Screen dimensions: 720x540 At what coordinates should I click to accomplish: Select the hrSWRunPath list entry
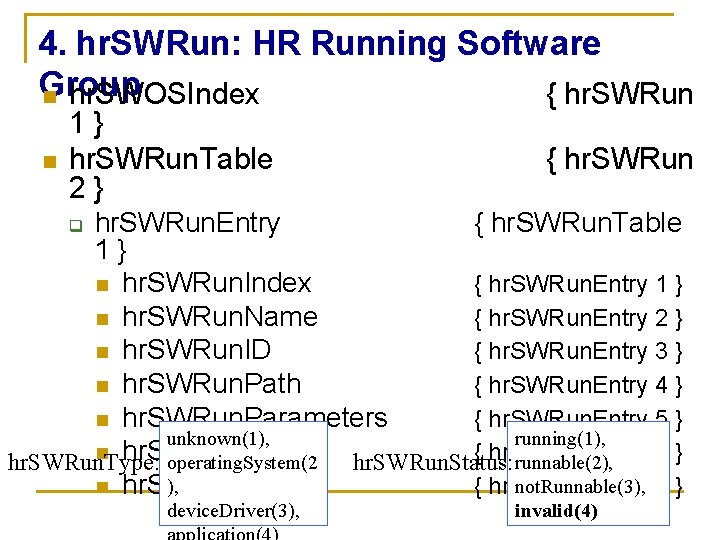[211, 384]
